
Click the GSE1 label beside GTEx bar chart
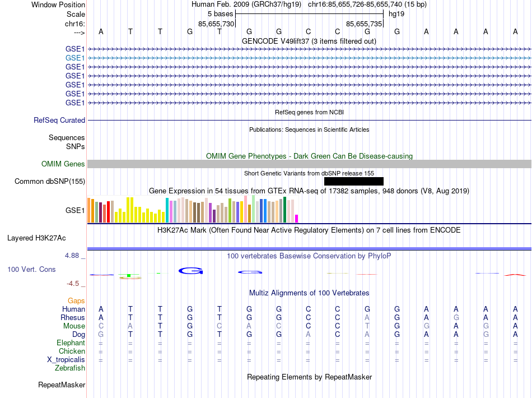coord(75,211)
